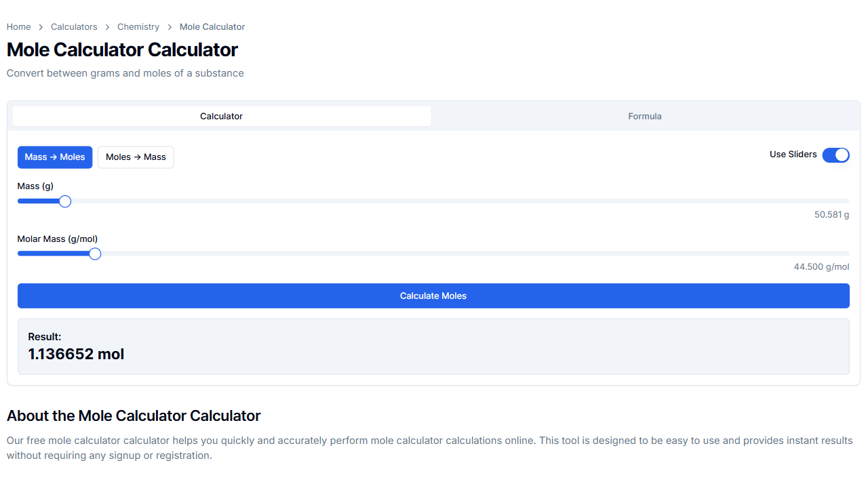Open the Home breadcrumb link
868x488 pixels.
(x=18, y=26)
